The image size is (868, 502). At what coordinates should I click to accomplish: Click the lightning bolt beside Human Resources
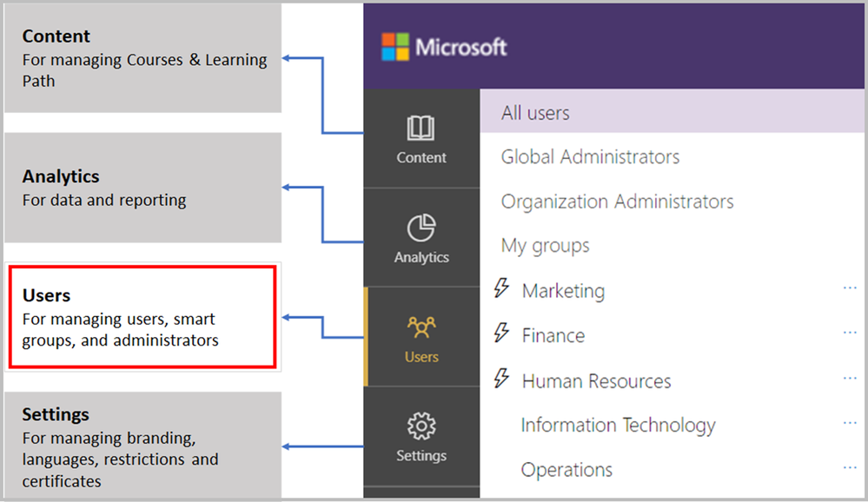point(501,379)
